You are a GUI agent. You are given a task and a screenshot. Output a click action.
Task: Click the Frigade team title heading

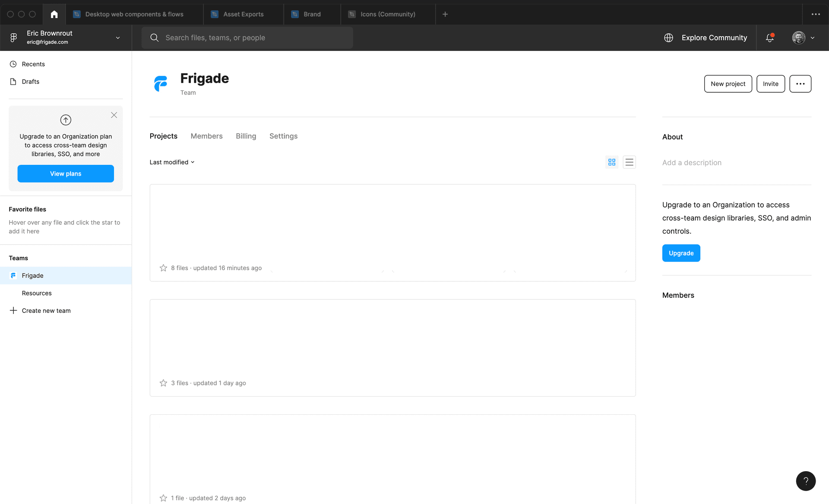coord(205,78)
